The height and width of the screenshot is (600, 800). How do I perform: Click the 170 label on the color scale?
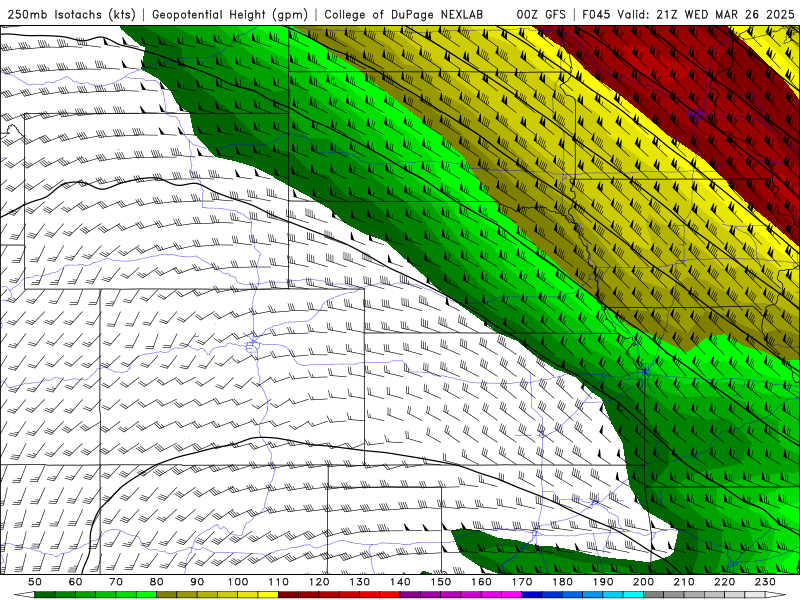[x=522, y=582]
